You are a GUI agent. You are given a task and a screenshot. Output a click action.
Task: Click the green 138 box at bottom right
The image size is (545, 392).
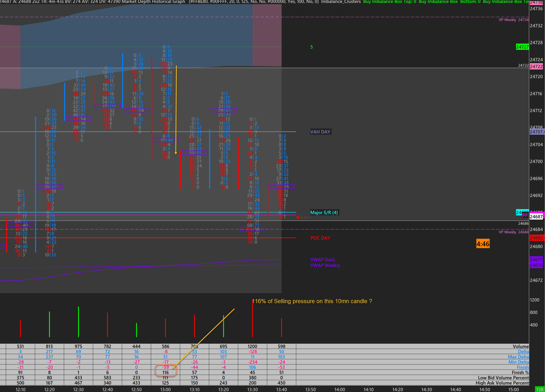pyautogui.click(x=540, y=389)
